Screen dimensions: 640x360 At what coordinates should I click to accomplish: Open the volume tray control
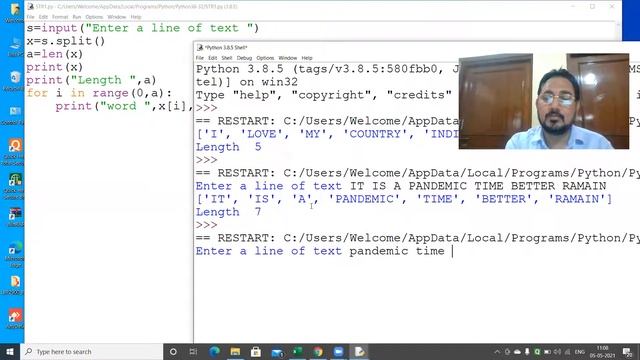click(557, 352)
